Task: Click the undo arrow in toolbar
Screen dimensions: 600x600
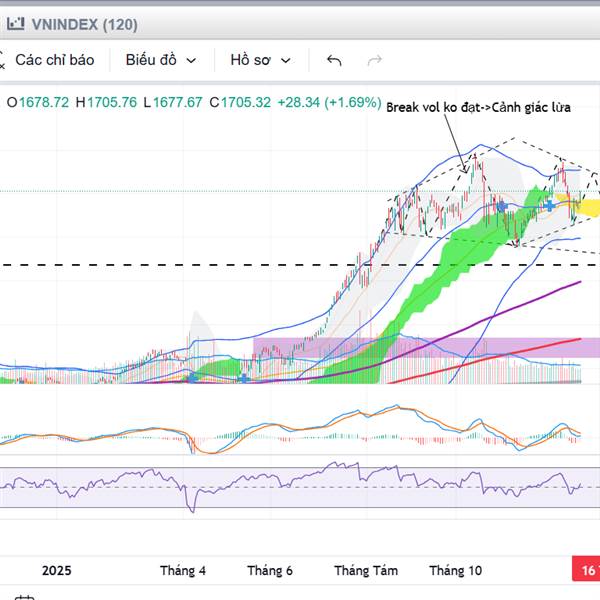Action: pyautogui.click(x=334, y=60)
